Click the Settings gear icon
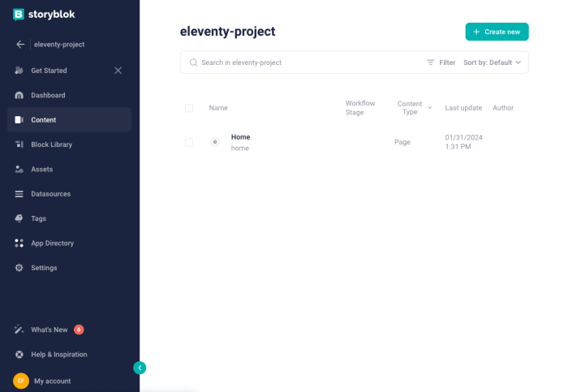This screenshot has width=568, height=392. pyautogui.click(x=19, y=268)
